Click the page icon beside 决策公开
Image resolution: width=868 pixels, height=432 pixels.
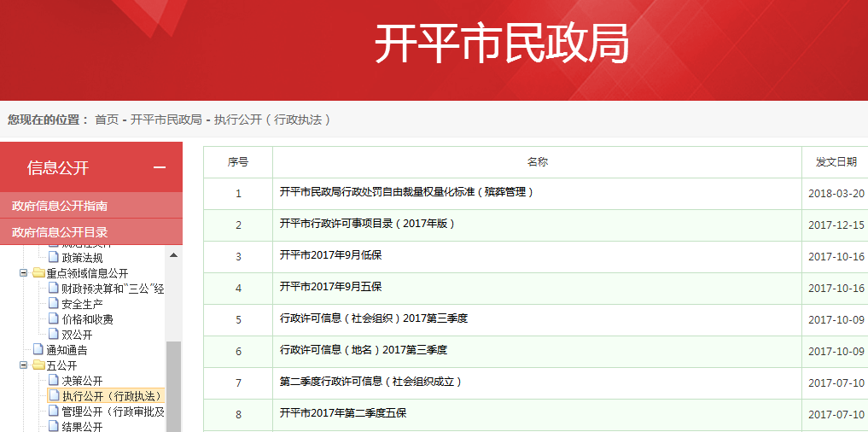pyautogui.click(x=53, y=380)
